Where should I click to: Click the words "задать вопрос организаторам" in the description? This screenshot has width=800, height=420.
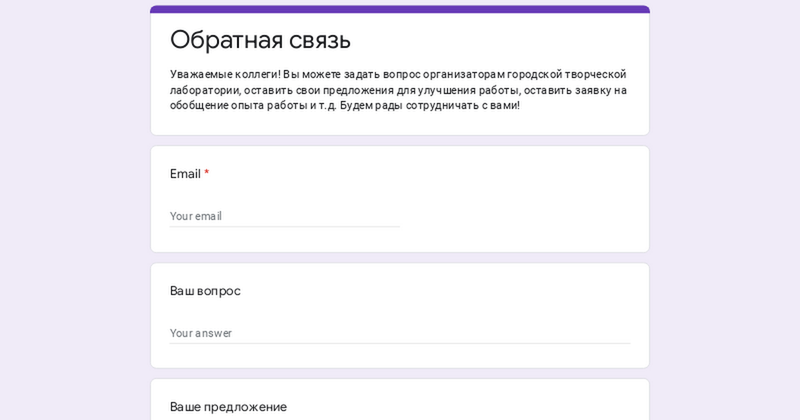click(421, 74)
